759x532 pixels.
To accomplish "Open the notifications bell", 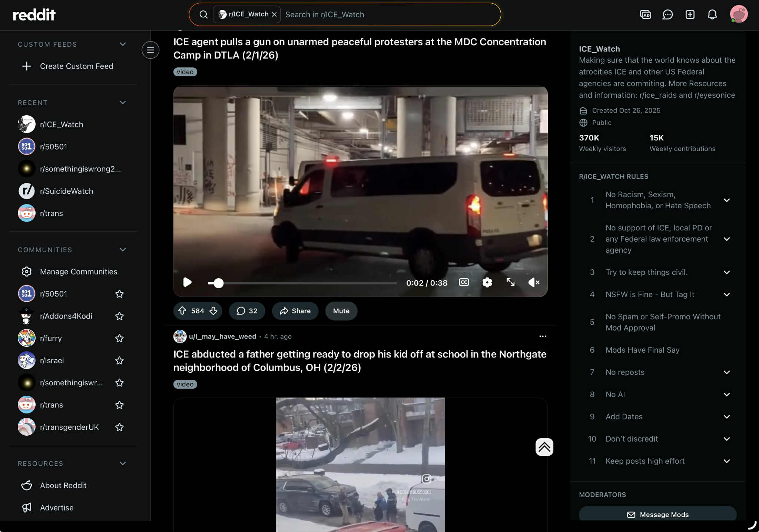I will click(712, 14).
